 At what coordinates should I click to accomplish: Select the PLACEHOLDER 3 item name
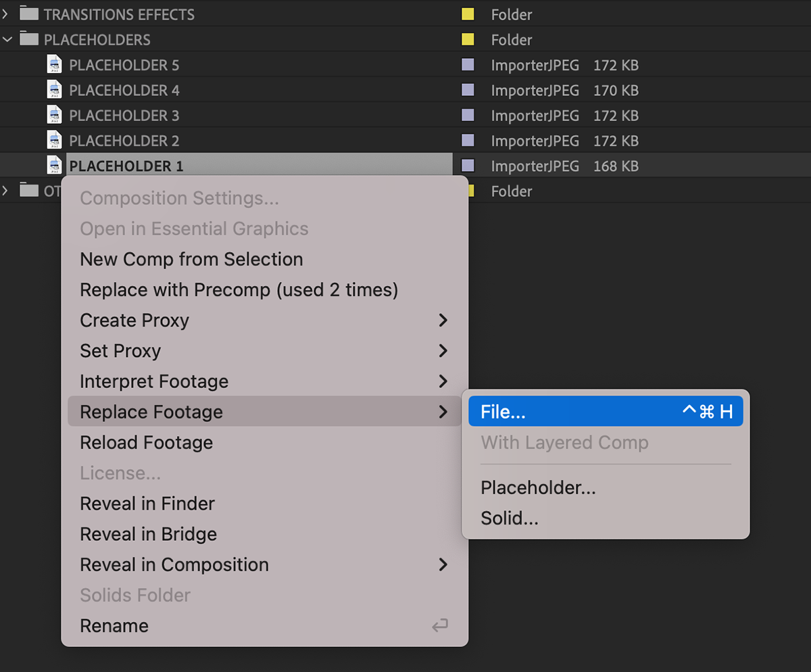click(x=124, y=116)
